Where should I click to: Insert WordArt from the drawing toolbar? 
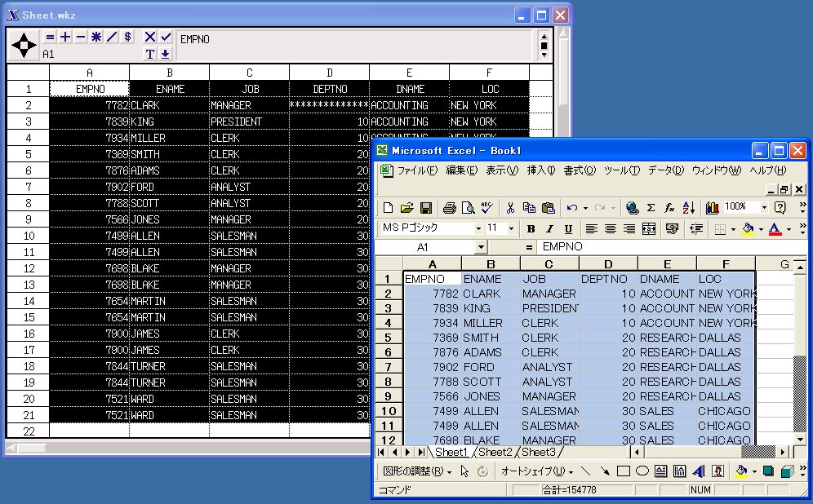point(699,471)
